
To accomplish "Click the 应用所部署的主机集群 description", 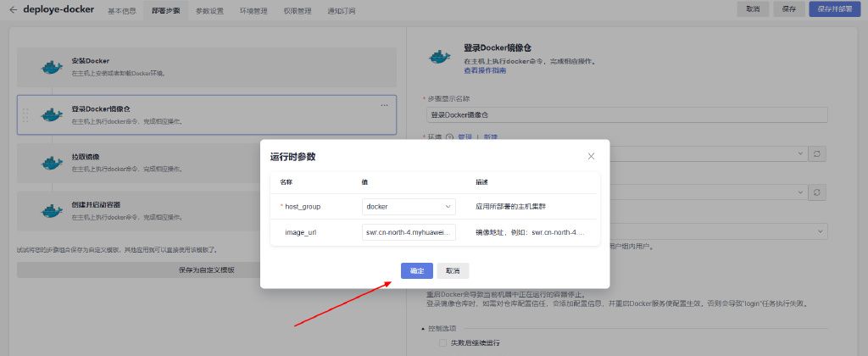I will tap(510, 207).
